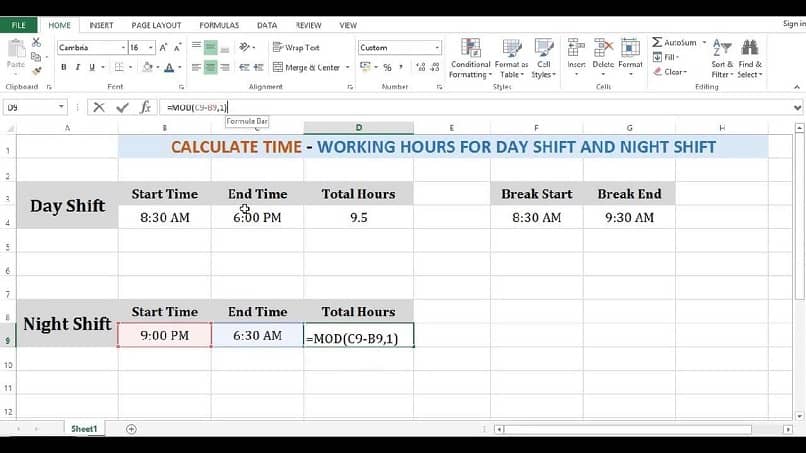Expand the Name Box dropdown arrow
806x453 pixels.
(61, 107)
